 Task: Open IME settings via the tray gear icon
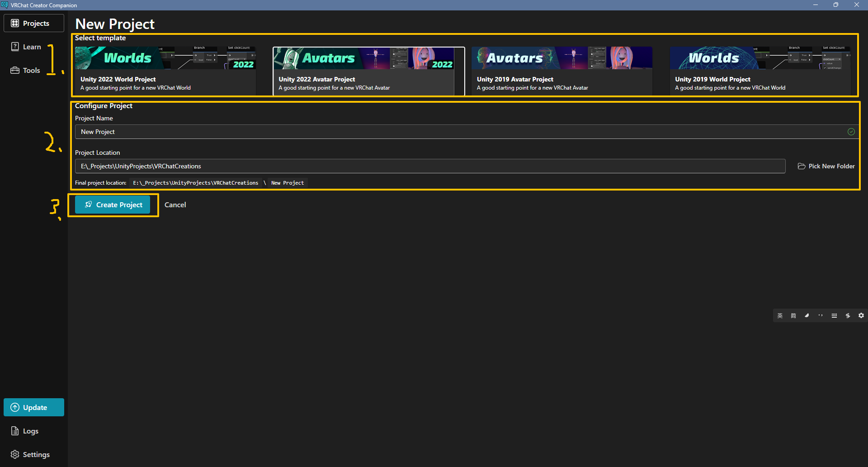point(861,315)
